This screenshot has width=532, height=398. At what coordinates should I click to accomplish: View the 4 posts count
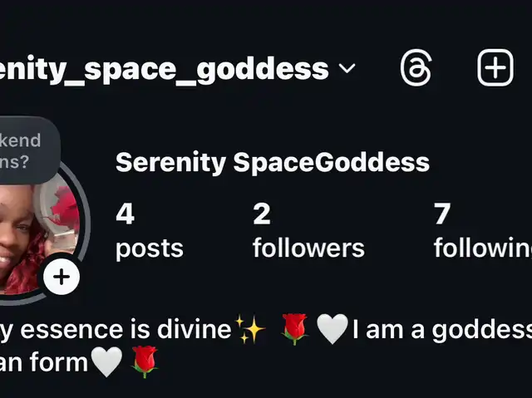pos(150,231)
